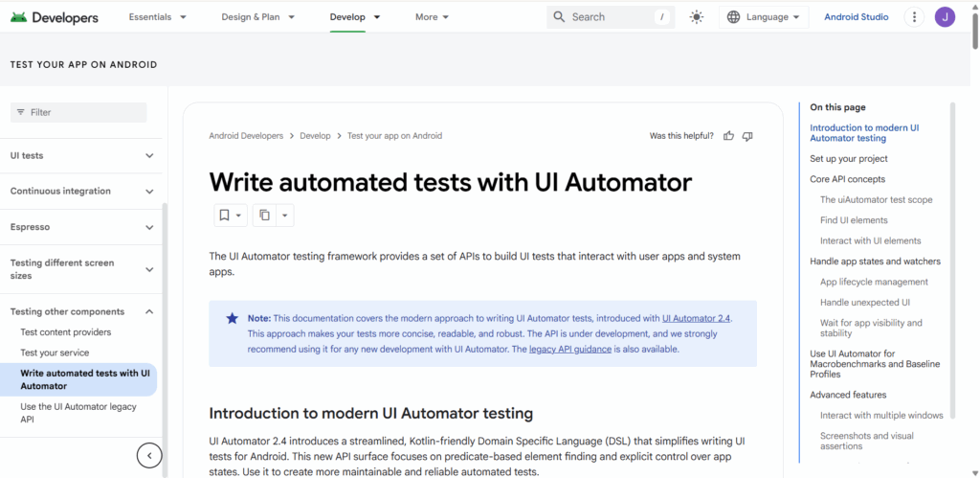Open Test your service page
Viewport: 980px width, 478px height.
pyautogui.click(x=55, y=353)
